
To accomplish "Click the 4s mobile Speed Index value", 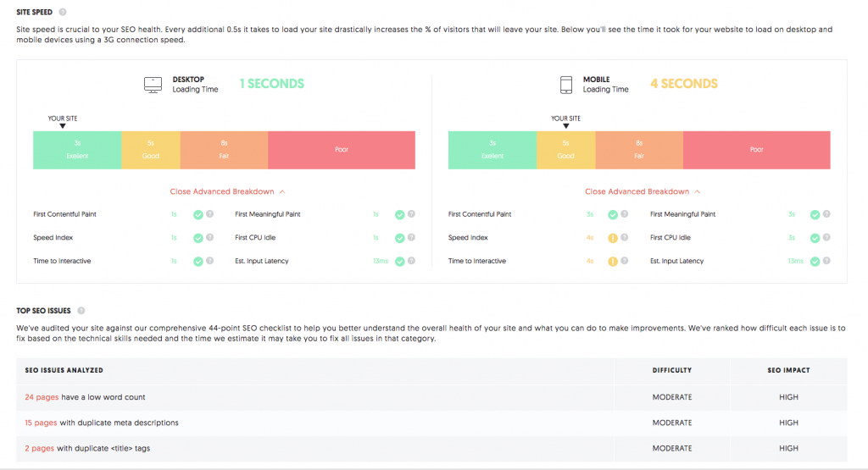I will [590, 238].
